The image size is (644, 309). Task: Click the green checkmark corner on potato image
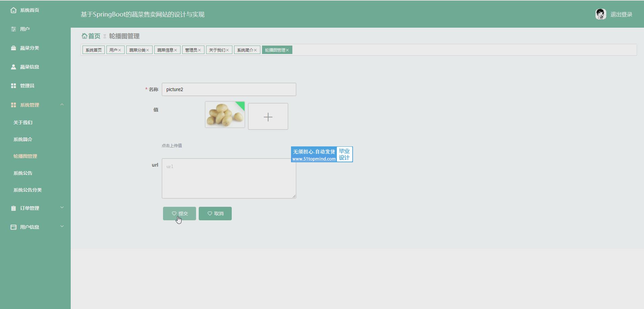point(241,105)
